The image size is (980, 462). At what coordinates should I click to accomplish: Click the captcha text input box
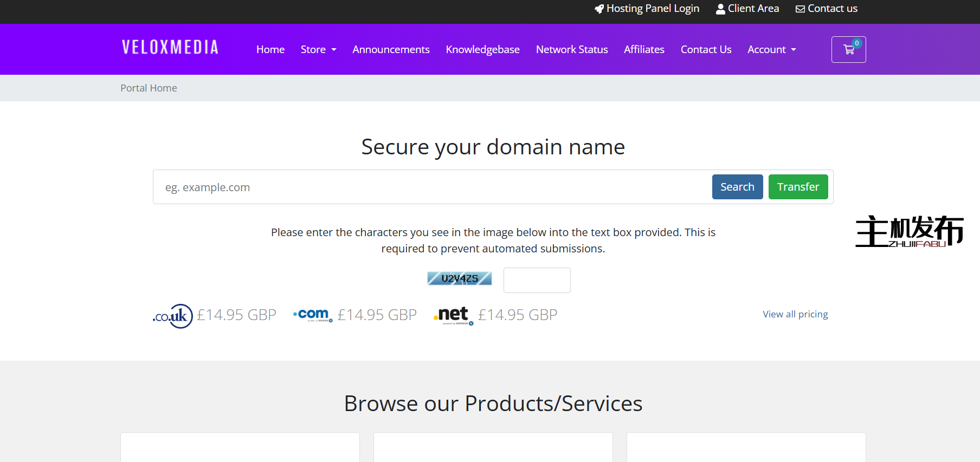pyautogui.click(x=537, y=280)
